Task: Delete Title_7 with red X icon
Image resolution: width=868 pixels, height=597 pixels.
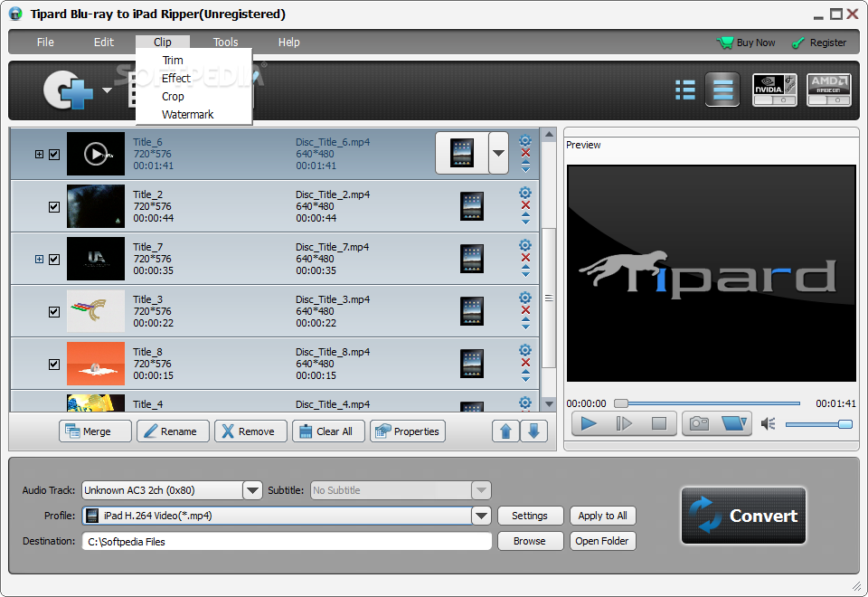Action: coord(526,258)
